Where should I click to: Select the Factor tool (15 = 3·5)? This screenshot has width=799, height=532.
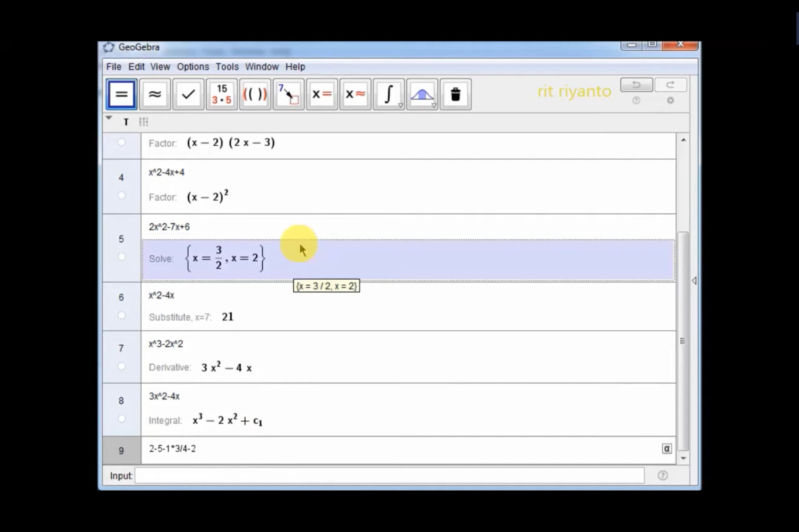222,94
